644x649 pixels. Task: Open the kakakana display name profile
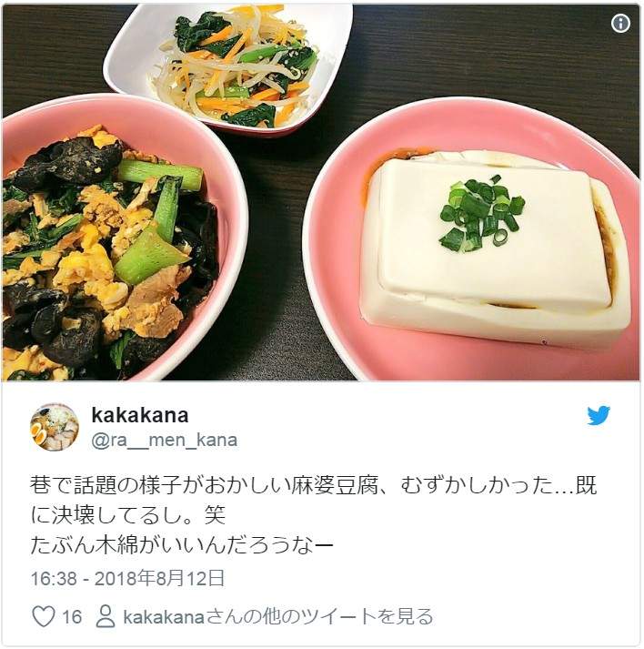pyautogui.click(x=140, y=415)
